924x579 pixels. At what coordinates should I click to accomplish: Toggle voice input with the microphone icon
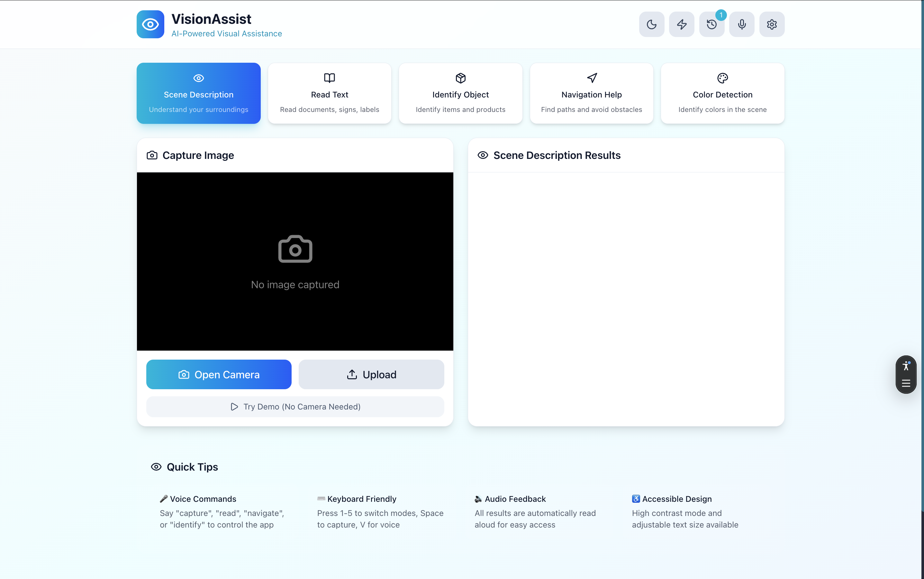[x=741, y=24]
